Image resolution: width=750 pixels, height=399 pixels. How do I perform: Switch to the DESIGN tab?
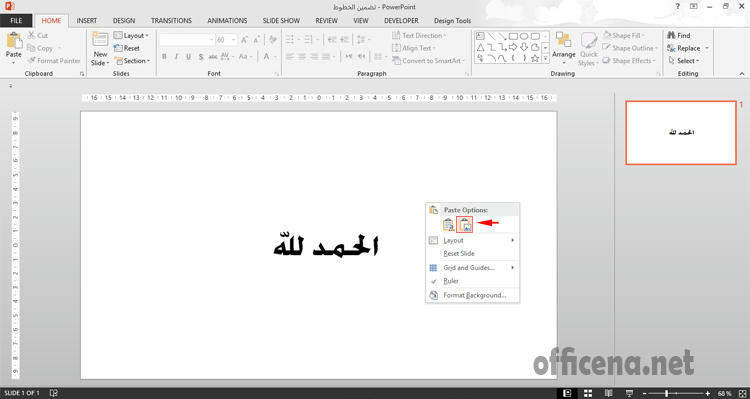pos(124,21)
